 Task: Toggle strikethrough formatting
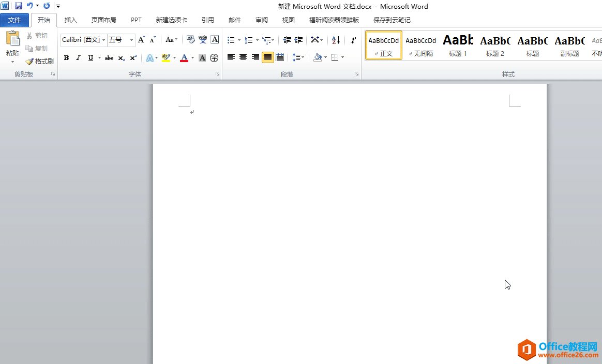[x=109, y=58]
